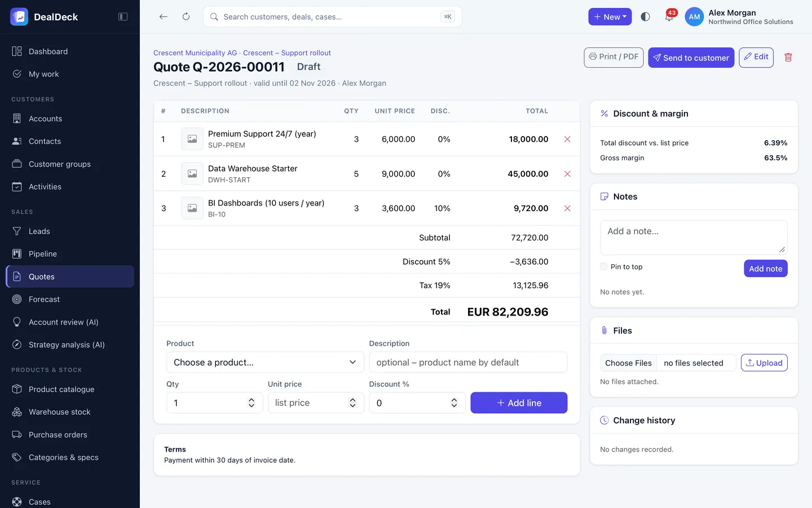Delete the quote with trash icon
This screenshot has height=508, width=812.
[788, 57]
